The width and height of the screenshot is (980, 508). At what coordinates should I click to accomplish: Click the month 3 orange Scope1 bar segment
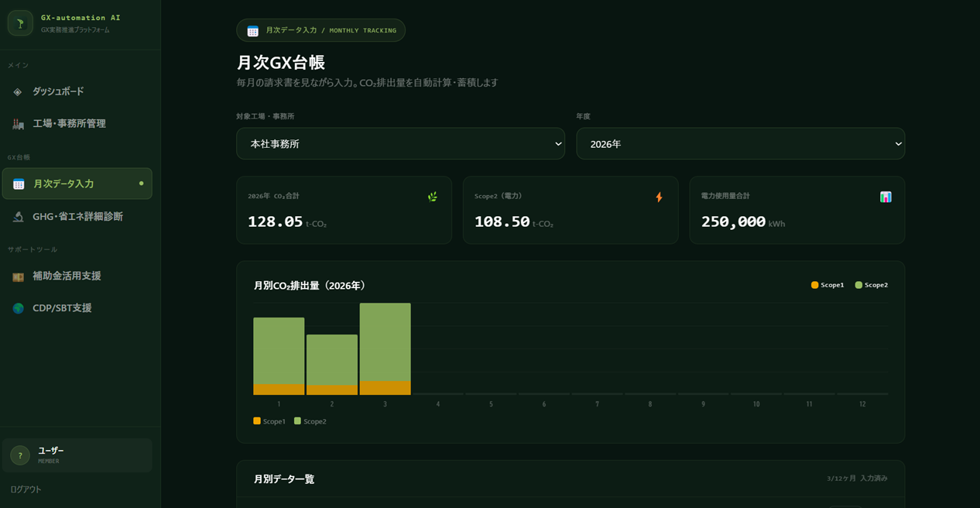point(385,388)
